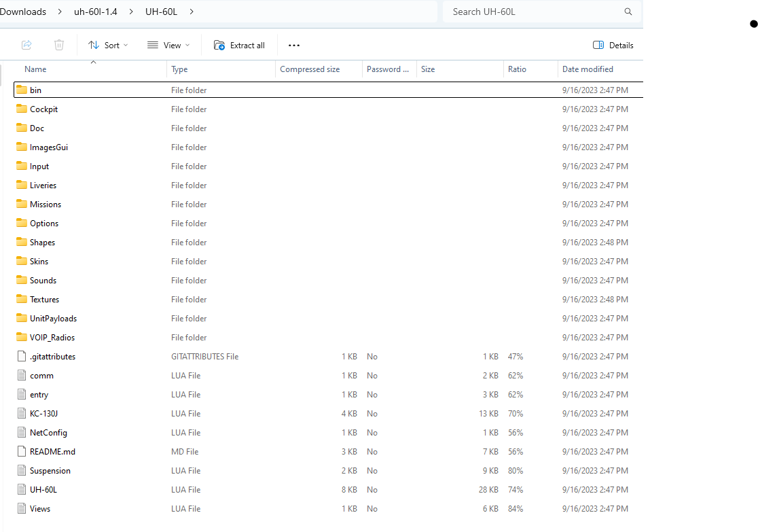Select the NetConfig file icon

[22, 432]
